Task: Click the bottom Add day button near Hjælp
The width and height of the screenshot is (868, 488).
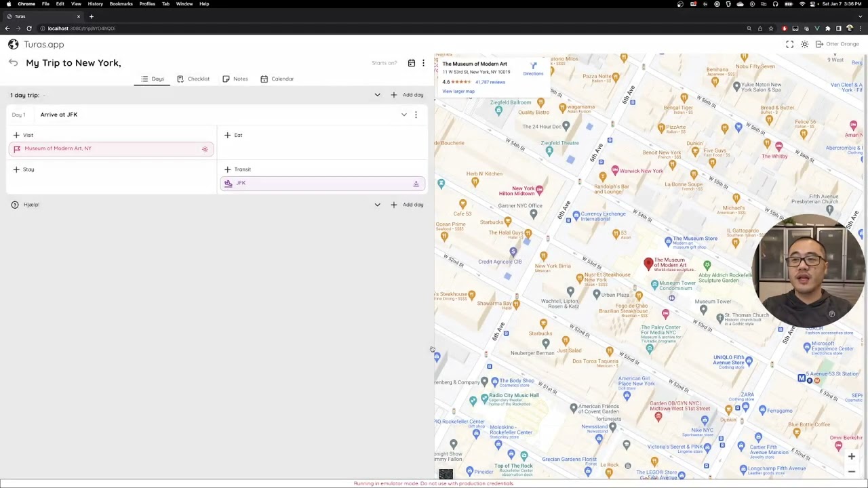Action: click(407, 205)
